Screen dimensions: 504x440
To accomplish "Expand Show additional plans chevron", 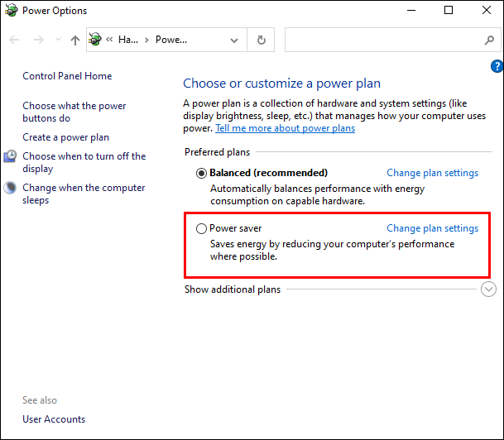I will pyautogui.click(x=488, y=289).
